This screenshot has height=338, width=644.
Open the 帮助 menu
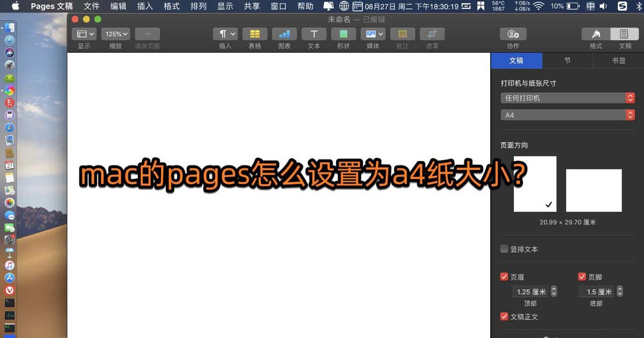(x=305, y=6)
